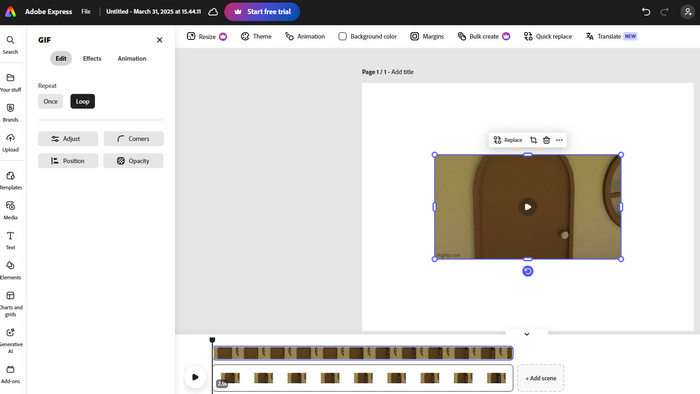Open Upload in the sidebar
This screenshot has width=700, height=394.
pyautogui.click(x=10, y=143)
